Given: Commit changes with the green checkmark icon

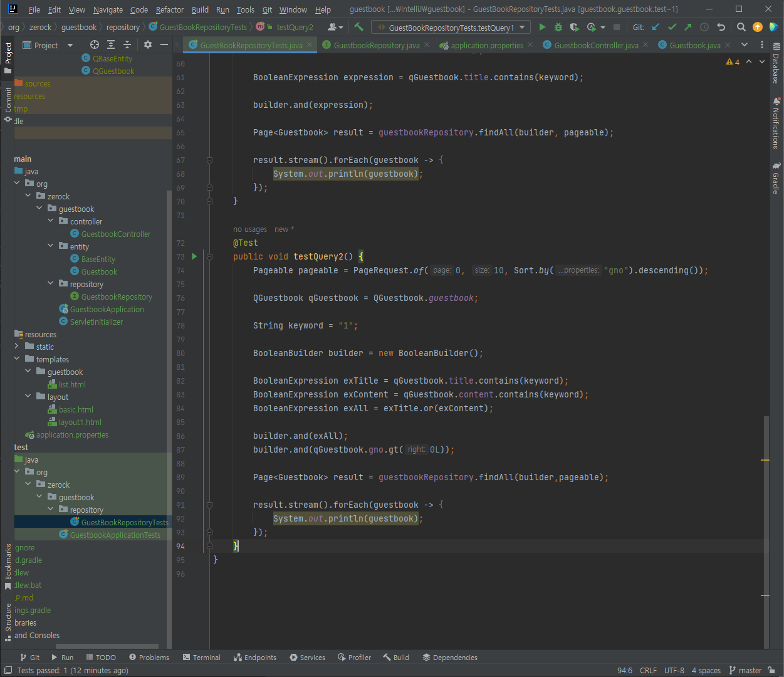Looking at the screenshot, I should point(672,27).
